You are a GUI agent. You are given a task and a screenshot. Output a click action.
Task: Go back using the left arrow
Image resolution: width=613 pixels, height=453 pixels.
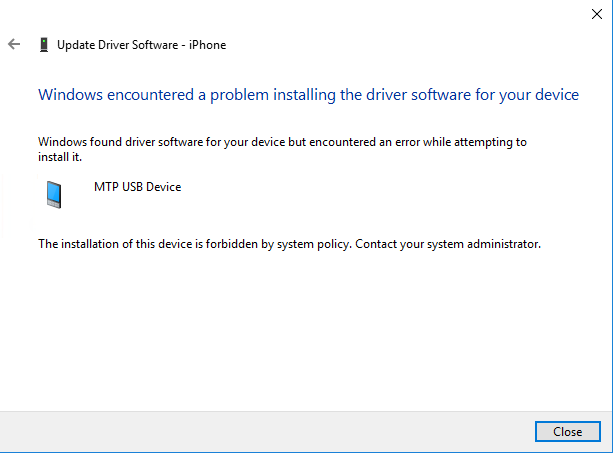pos(14,44)
